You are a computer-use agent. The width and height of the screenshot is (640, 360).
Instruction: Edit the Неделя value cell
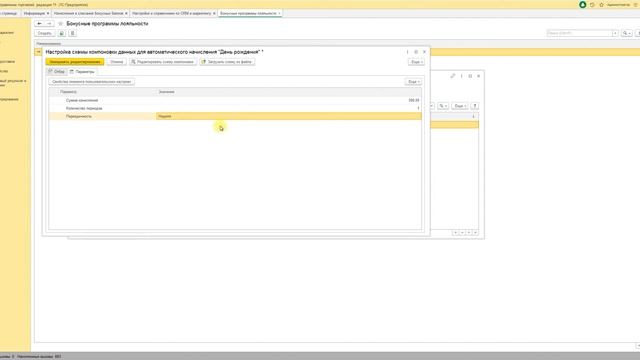(x=289, y=116)
